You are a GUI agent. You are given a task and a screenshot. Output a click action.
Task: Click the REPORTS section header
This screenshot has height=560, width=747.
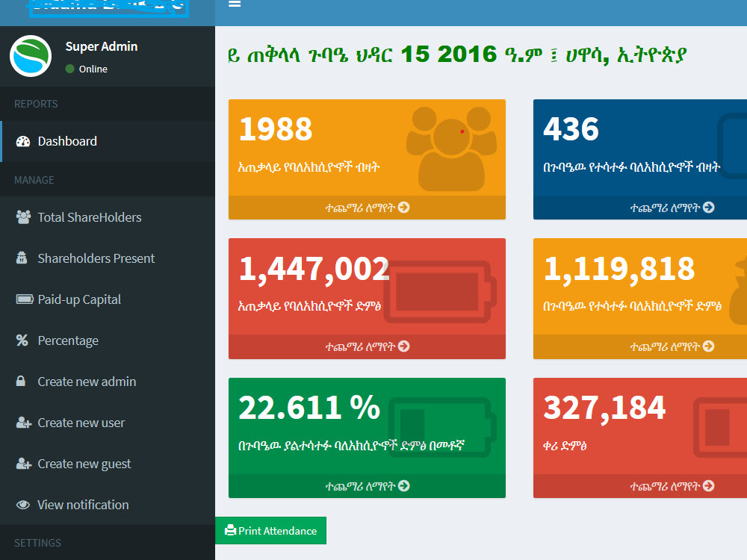[36, 104]
